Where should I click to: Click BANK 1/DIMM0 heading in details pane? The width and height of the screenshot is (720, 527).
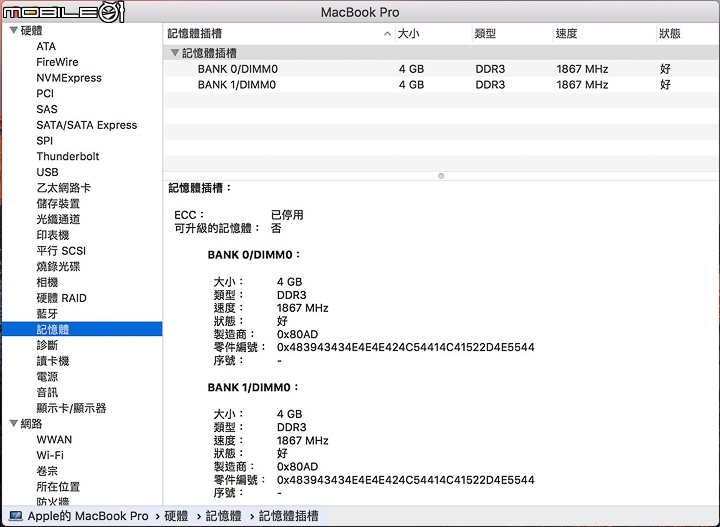253,387
